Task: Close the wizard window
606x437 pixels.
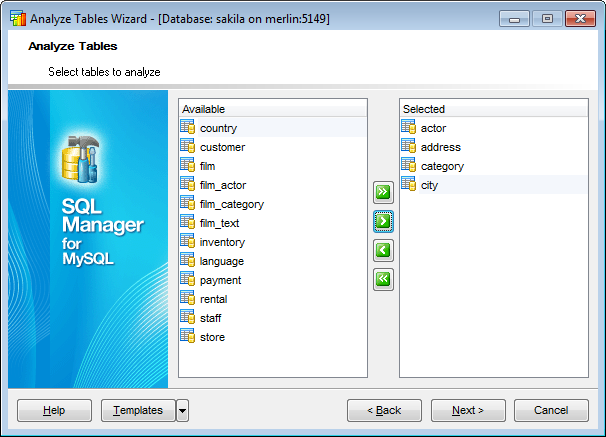Action: (580, 19)
